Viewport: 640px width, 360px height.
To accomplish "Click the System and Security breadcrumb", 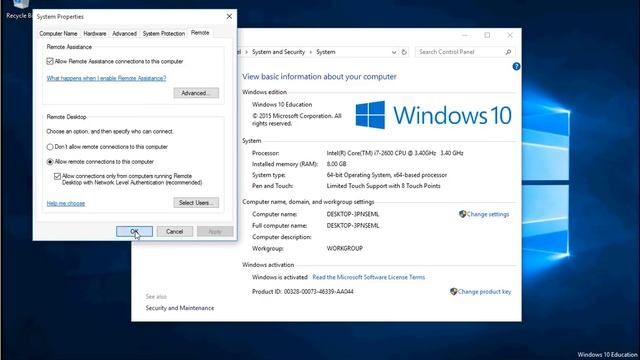I will [x=278, y=52].
